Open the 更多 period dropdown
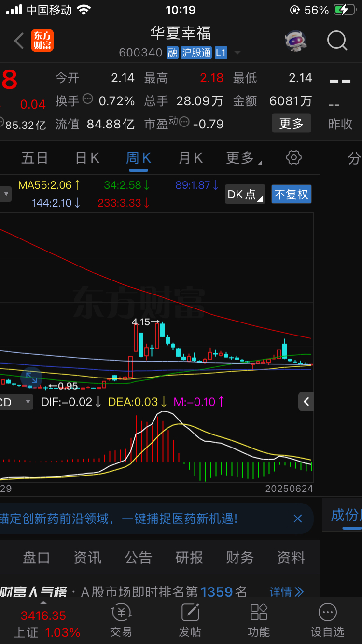362x644 pixels. click(244, 158)
